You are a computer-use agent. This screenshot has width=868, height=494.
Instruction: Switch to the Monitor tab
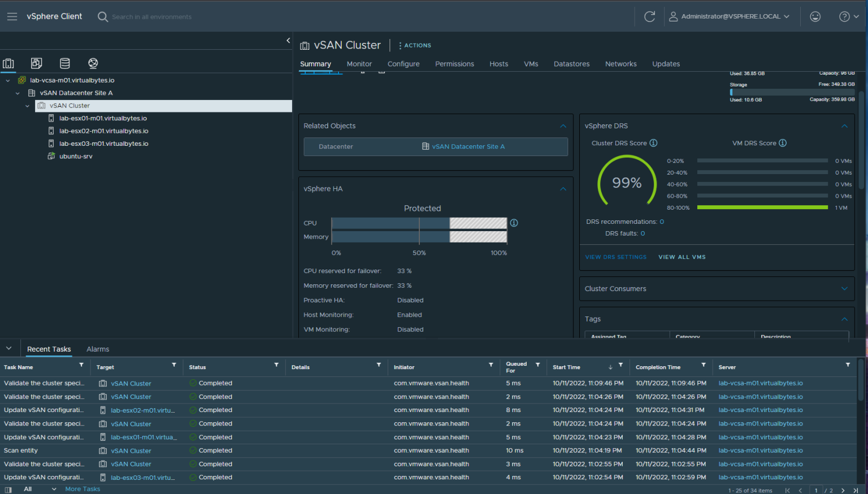(359, 64)
